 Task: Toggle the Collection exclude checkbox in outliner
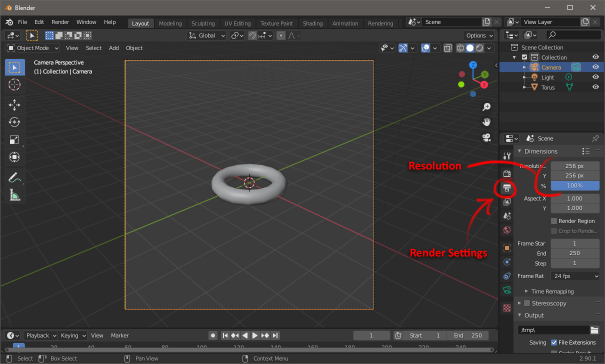[524, 57]
